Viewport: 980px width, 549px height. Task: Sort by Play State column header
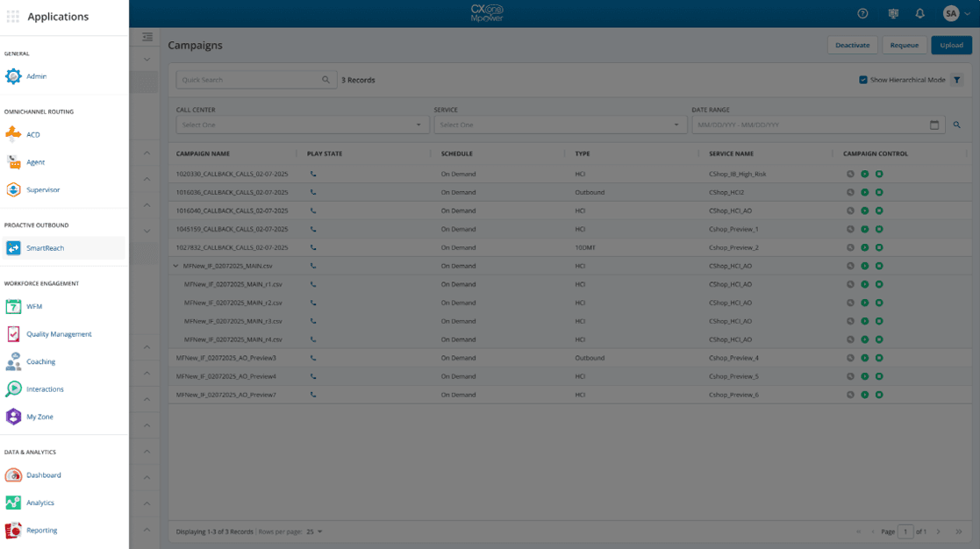click(325, 153)
